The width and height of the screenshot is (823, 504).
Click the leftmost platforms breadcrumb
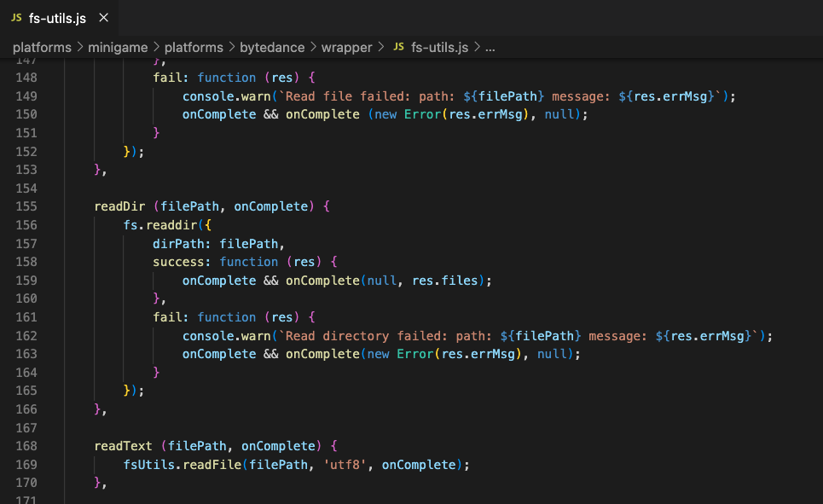click(x=42, y=47)
